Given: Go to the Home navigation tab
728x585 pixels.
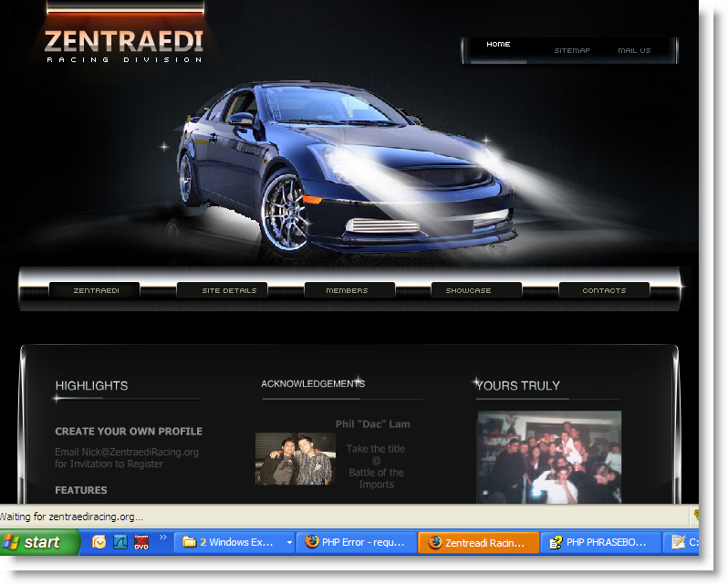Looking at the screenshot, I should point(498,45).
